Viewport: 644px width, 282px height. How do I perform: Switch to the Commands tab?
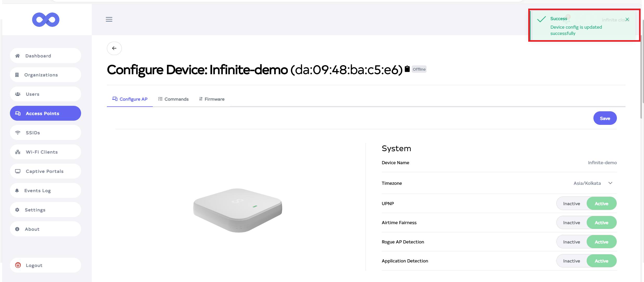[173, 99]
